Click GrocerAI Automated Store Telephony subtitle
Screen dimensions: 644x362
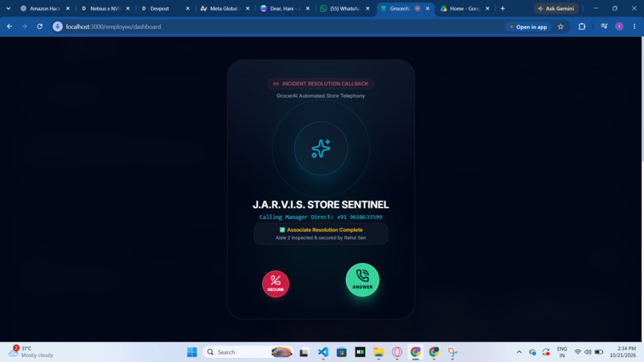point(320,96)
